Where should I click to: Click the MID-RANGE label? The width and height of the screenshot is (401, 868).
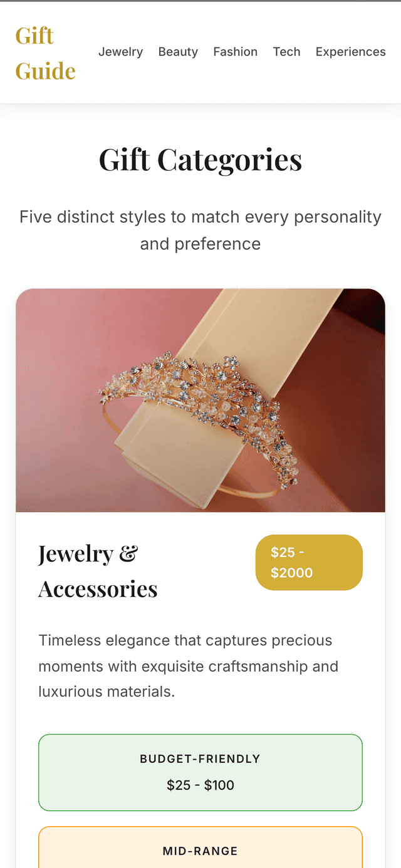pyautogui.click(x=200, y=851)
